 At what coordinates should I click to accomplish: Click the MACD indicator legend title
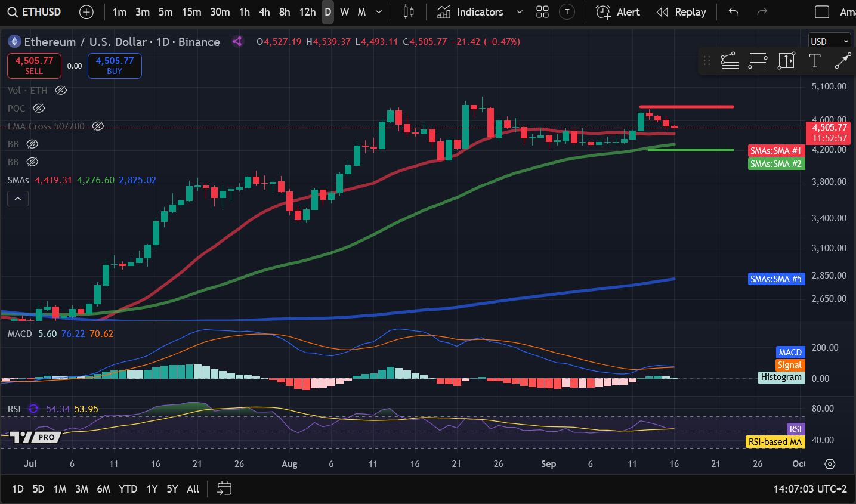(20, 334)
